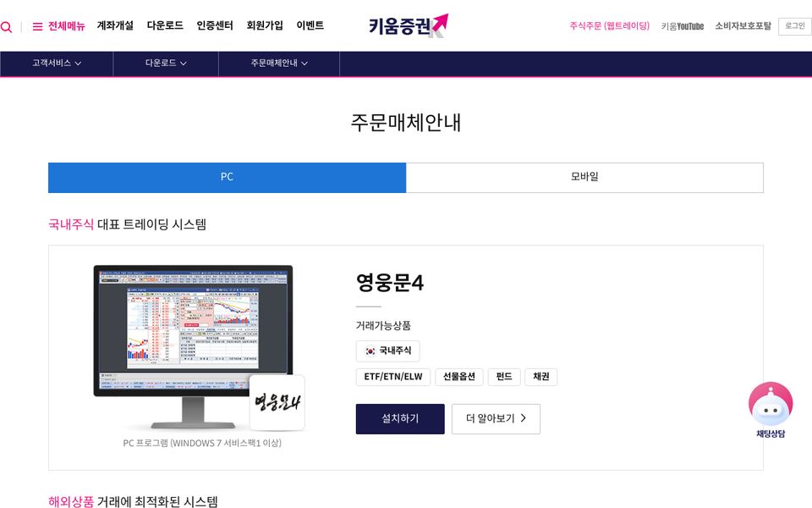Open 다운로드 in top navigation

(x=165, y=25)
